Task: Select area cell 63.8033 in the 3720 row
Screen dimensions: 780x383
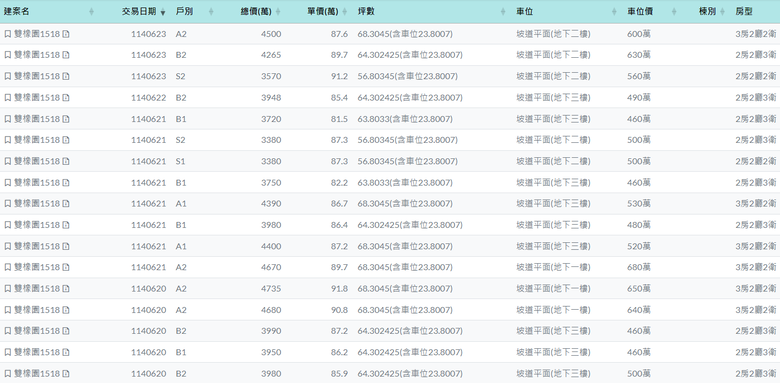Action: coord(405,119)
